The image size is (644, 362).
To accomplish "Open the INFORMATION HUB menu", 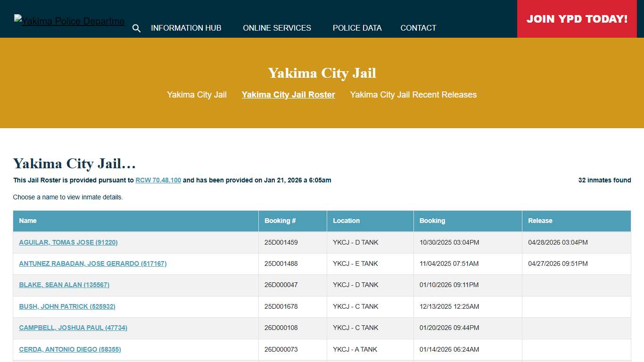I will tap(186, 28).
